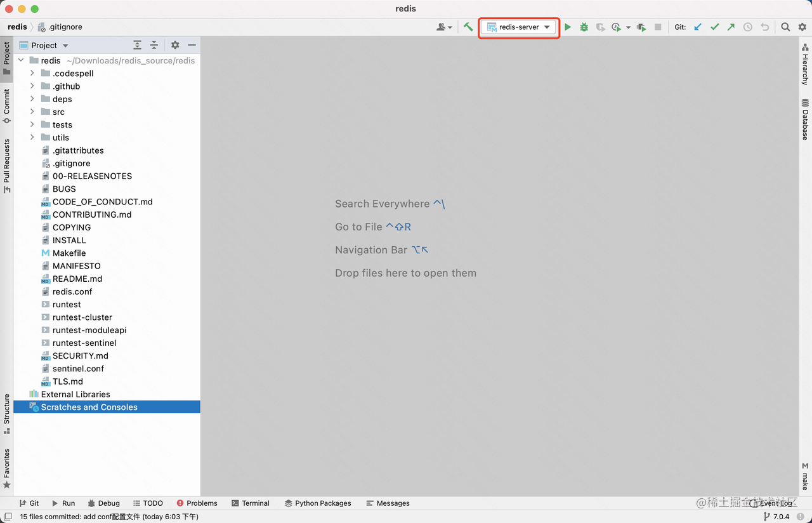Image resolution: width=812 pixels, height=523 pixels.
Task: Expand the deps folder
Action: 32,98
